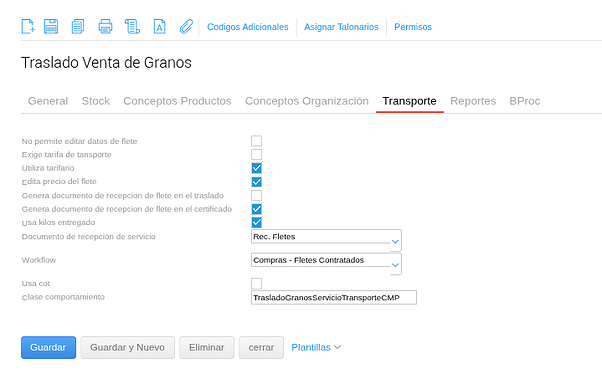This screenshot has height=384, width=602.
Task: Click the 'Usa kilos entregado' label
Action: pyautogui.click(x=58, y=222)
